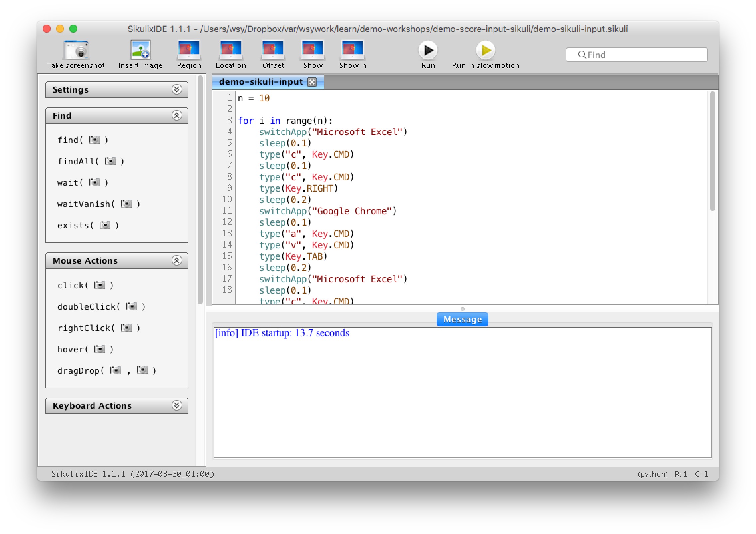The height and width of the screenshot is (534, 756).
Task: Click the Offset toolbar icon
Action: [273, 50]
